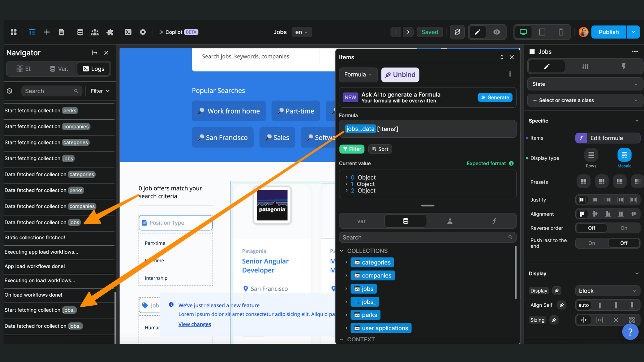Screen dimensions: 644x362
Task: Click the sync refresh icon
Action: [x=457, y=32]
